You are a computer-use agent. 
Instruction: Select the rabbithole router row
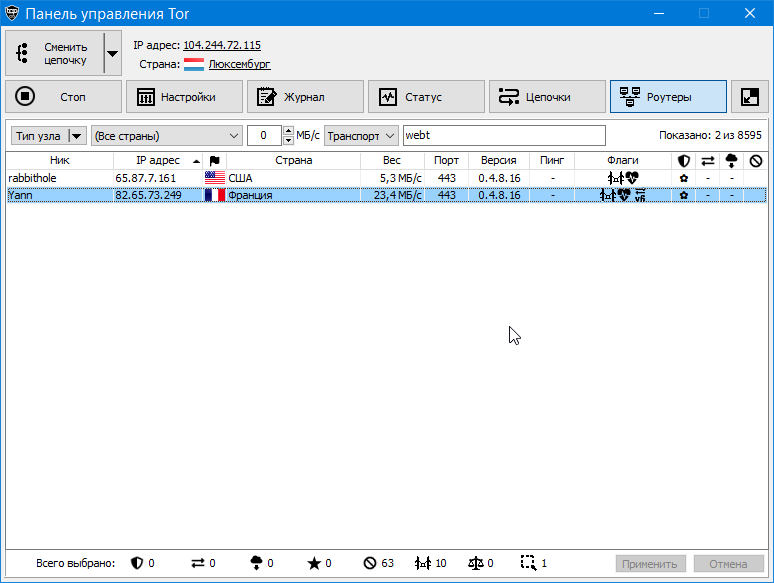point(387,178)
